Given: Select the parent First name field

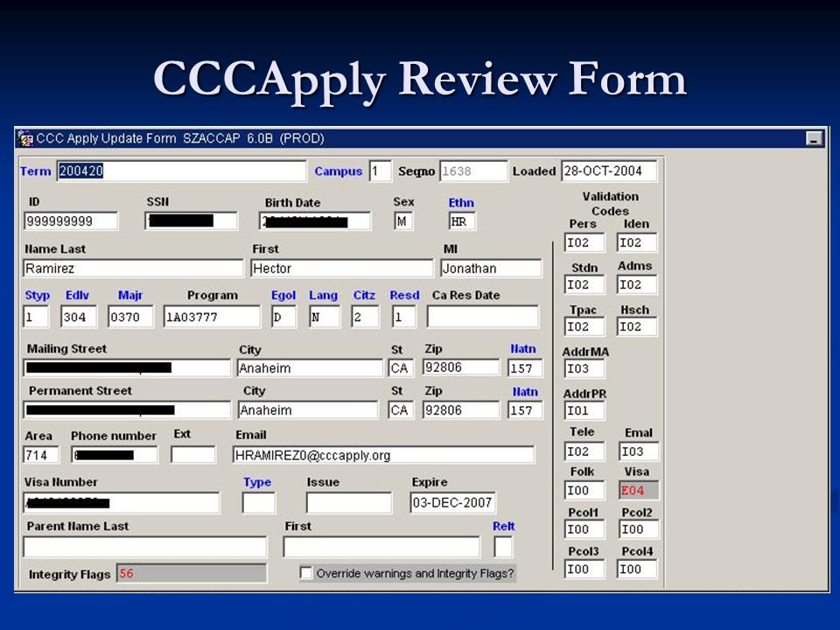Looking at the screenshot, I should pos(381,547).
